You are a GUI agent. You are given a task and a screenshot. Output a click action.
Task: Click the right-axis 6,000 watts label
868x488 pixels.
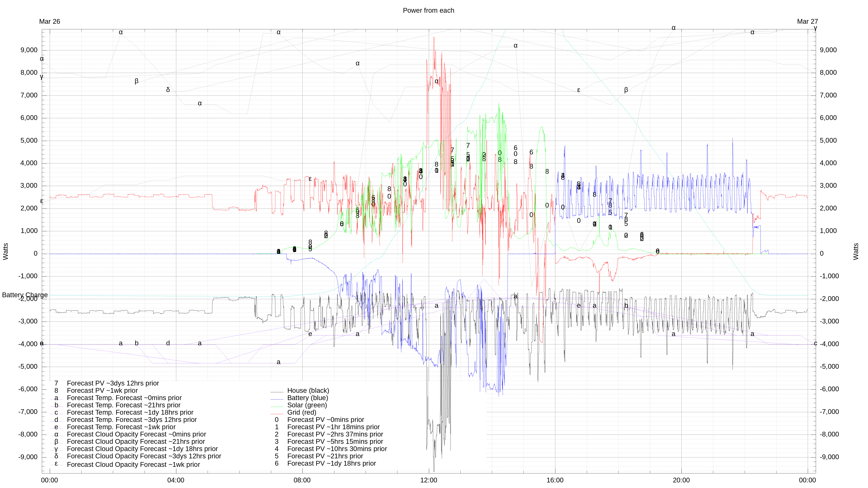[x=828, y=118]
